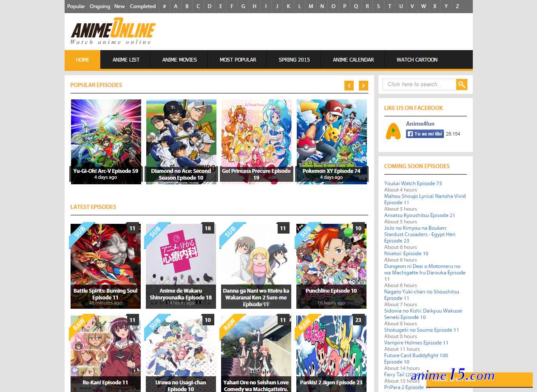Open Dungeon ni Deai o Motomeru link
Image resolution: width=537 pixels, height=392 pixels.
pyautogui.click(x=425, y=273)
